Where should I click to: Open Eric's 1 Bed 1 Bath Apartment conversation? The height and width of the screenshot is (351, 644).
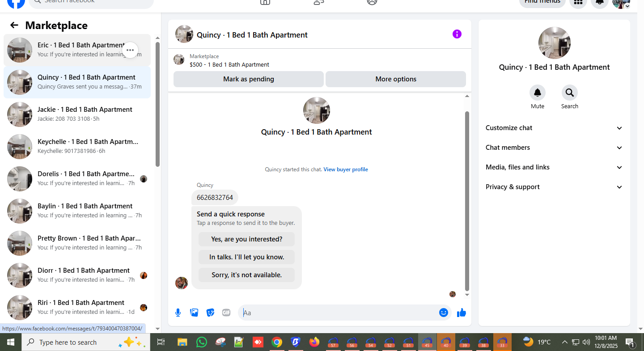pyautogui.click(x=77, y=50)
